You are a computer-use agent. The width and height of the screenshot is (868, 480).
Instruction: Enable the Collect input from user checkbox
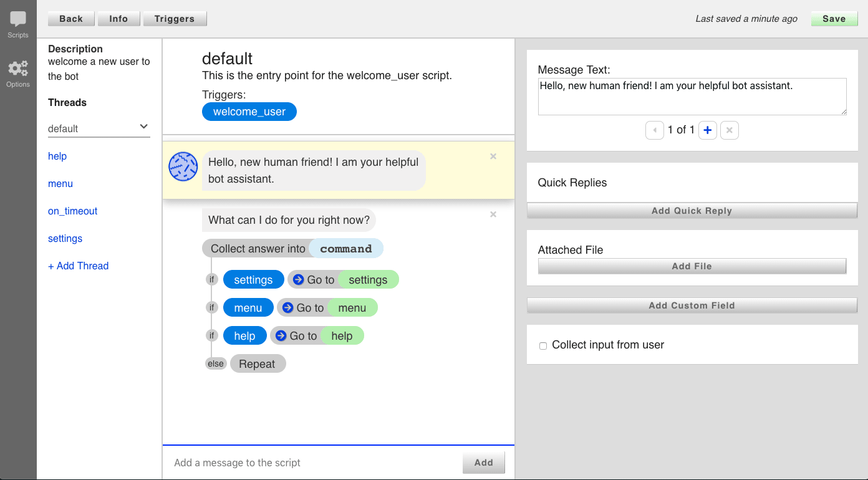click(543, 345)
